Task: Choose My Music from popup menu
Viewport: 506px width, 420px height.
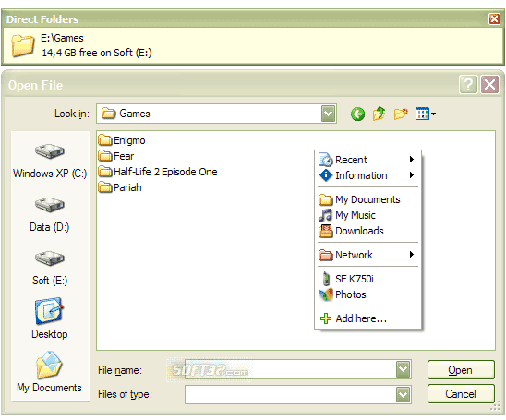Action: pyautogui.click(x=367, y=215)
